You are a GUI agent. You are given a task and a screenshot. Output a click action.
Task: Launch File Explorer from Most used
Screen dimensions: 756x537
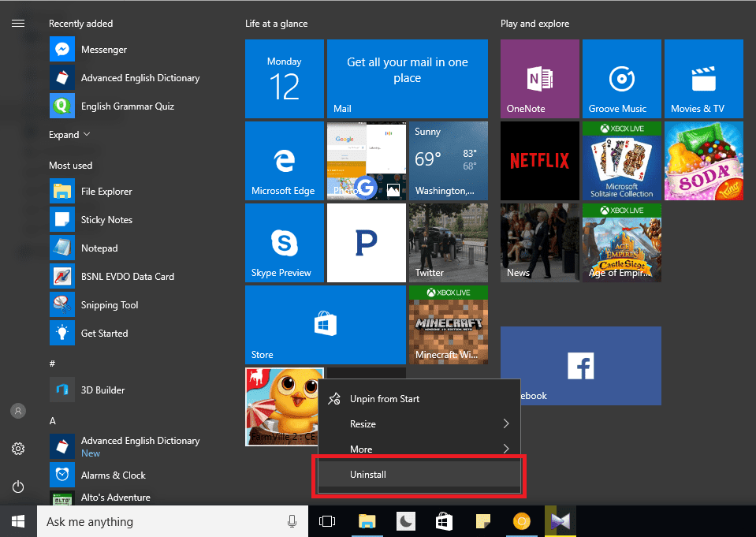(62, 191)
